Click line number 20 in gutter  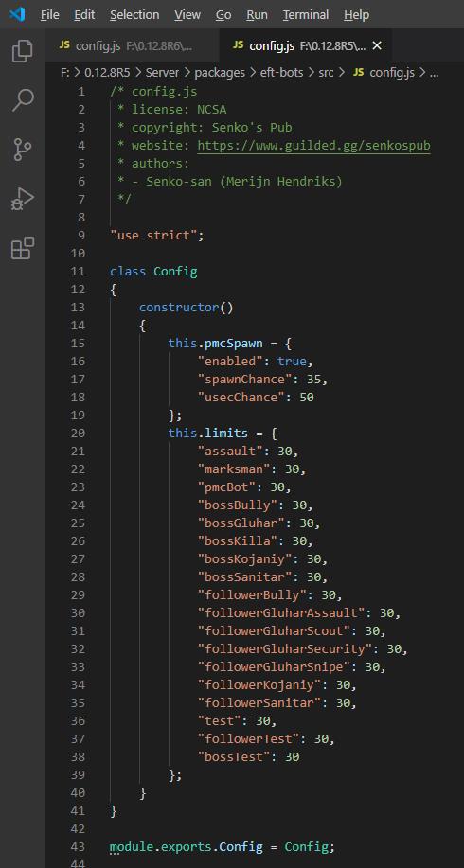click(78, 433)
